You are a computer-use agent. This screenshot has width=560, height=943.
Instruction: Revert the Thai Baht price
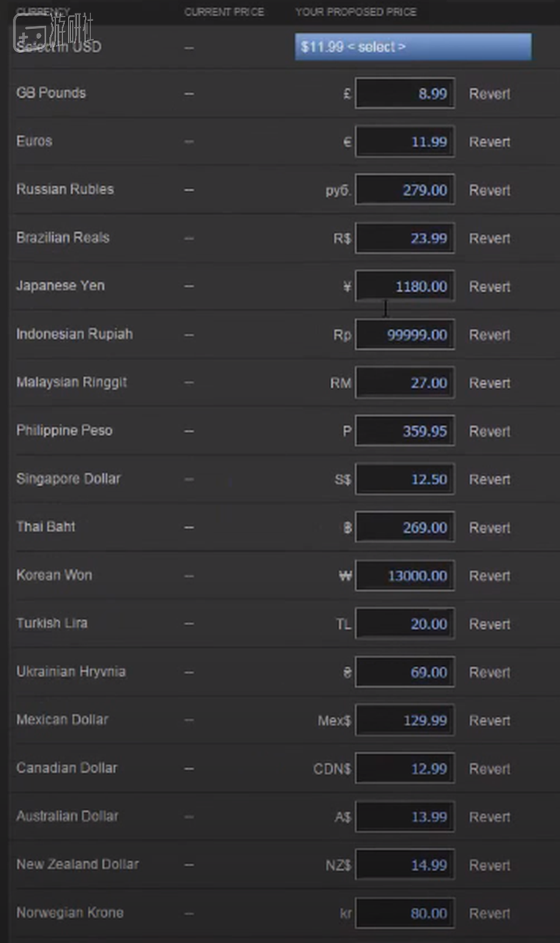(x=490, y=527)
